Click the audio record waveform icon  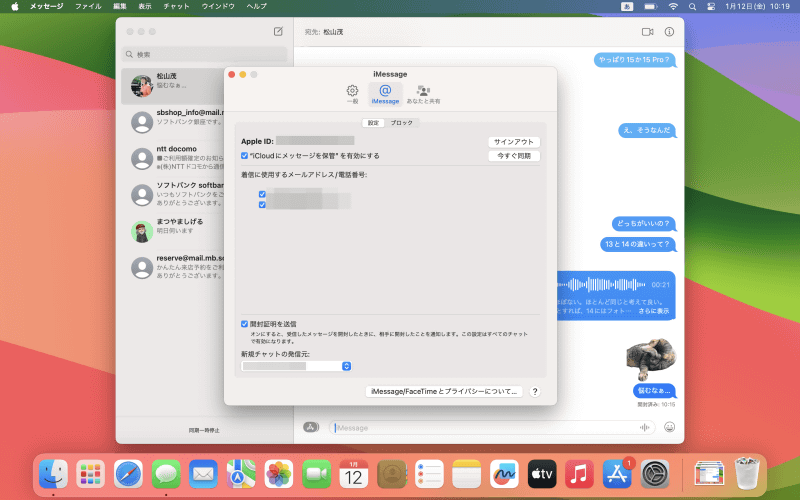point(644,428)
